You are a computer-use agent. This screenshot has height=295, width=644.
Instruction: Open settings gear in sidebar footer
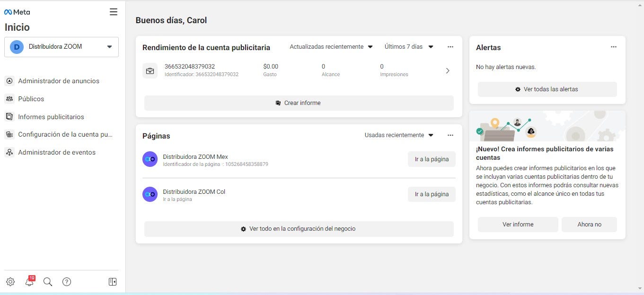click(10, 282)
